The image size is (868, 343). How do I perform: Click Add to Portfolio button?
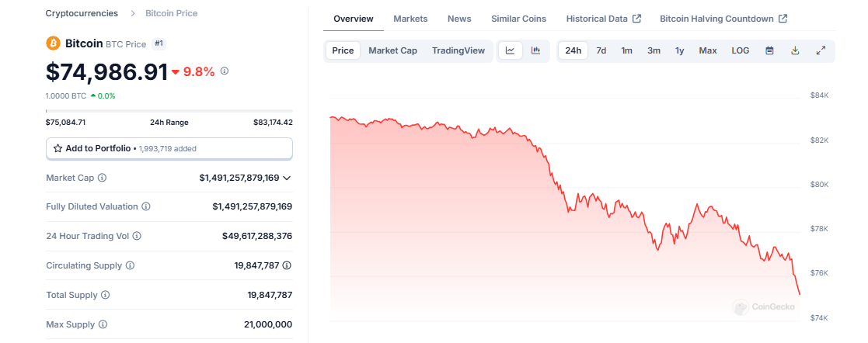coord(169,147)
